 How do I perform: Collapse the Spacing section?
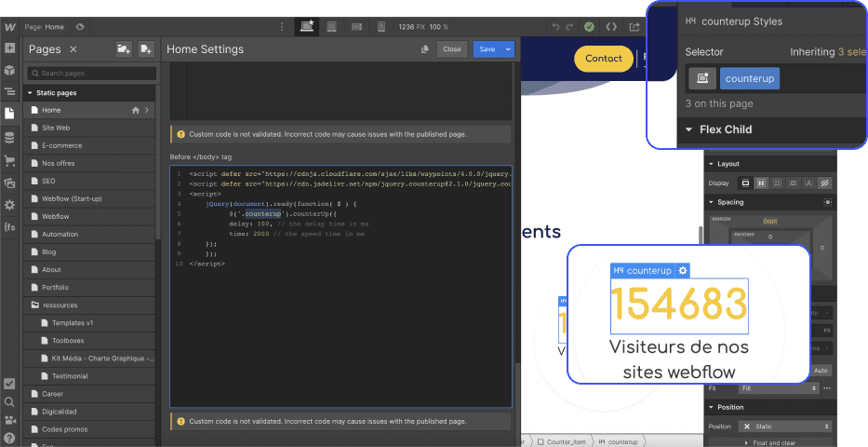coord(712,202)
